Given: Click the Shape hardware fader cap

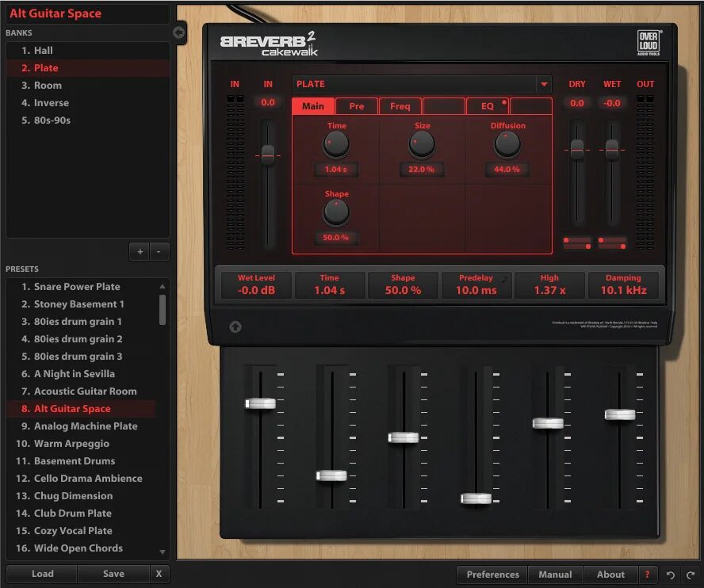Looking at the screenshot, I should click(x=404, y=437).
